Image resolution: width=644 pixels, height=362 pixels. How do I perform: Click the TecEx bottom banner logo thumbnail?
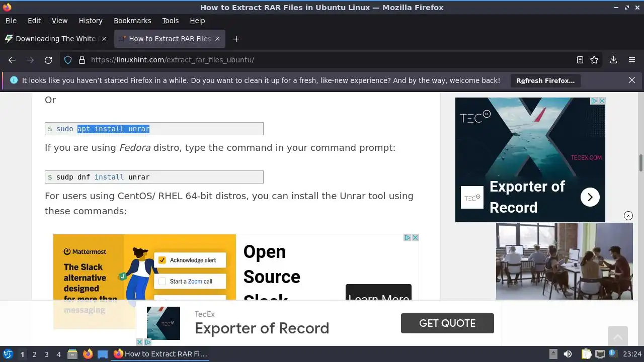[x=164, y=323]
